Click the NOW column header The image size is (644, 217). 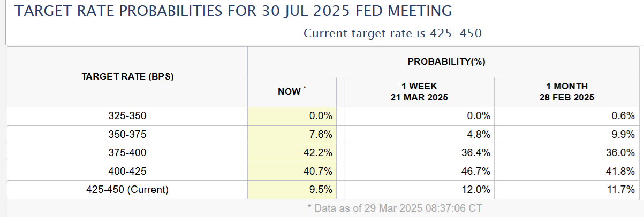click(x=292, y=91)
